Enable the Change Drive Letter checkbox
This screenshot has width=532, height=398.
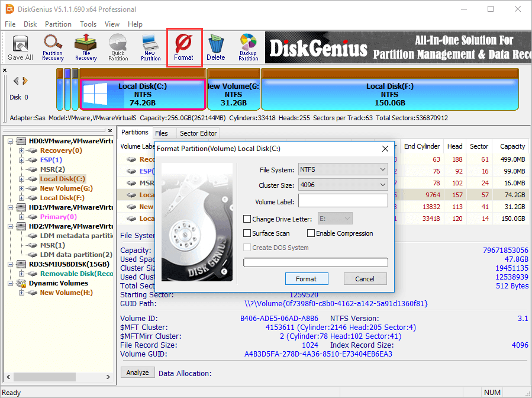[247, 219]
